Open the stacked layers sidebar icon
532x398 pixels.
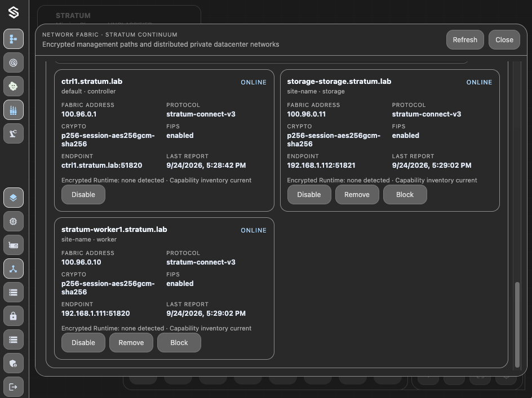14,198
